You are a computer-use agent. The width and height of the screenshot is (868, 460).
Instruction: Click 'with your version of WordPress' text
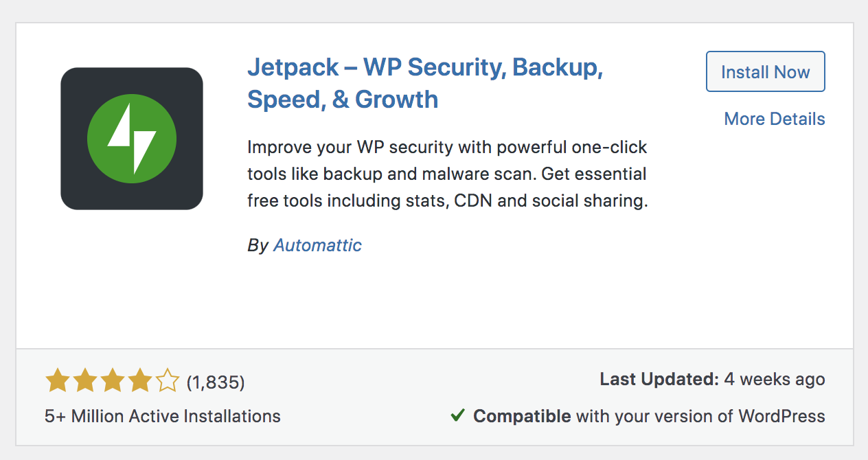point(700,416)
